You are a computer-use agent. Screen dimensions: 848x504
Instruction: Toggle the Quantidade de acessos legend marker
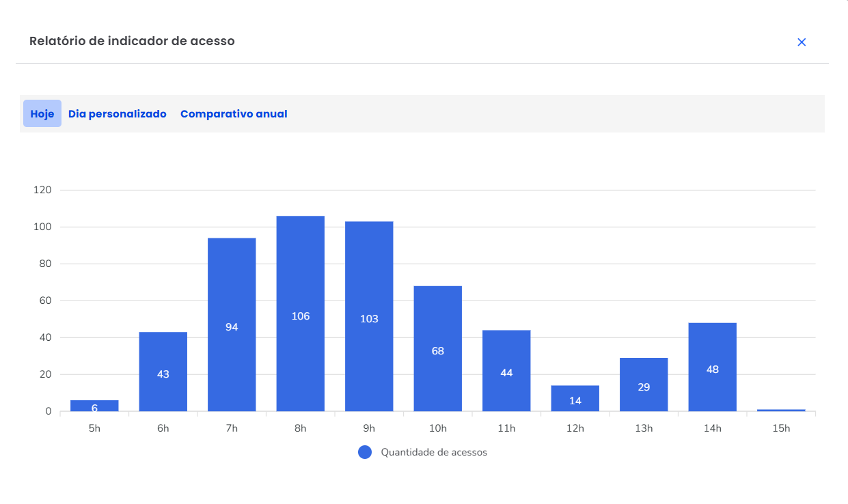coord(365,452)
